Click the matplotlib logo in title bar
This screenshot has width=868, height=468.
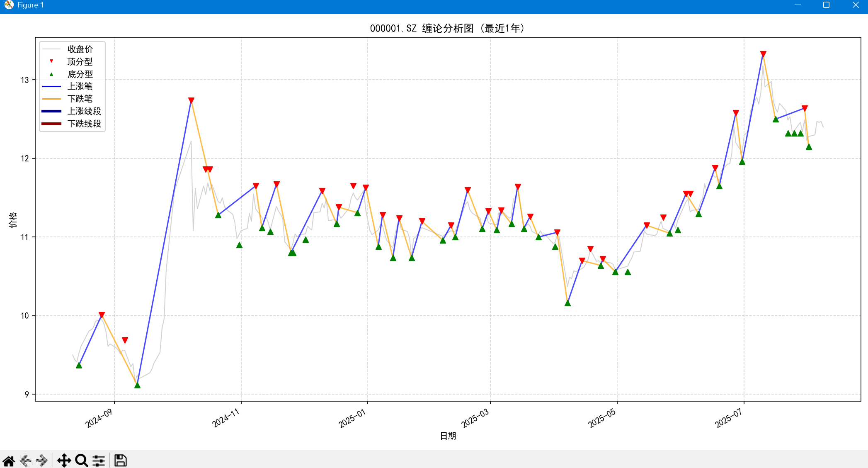pyautogui.click(x=9, y=5)
